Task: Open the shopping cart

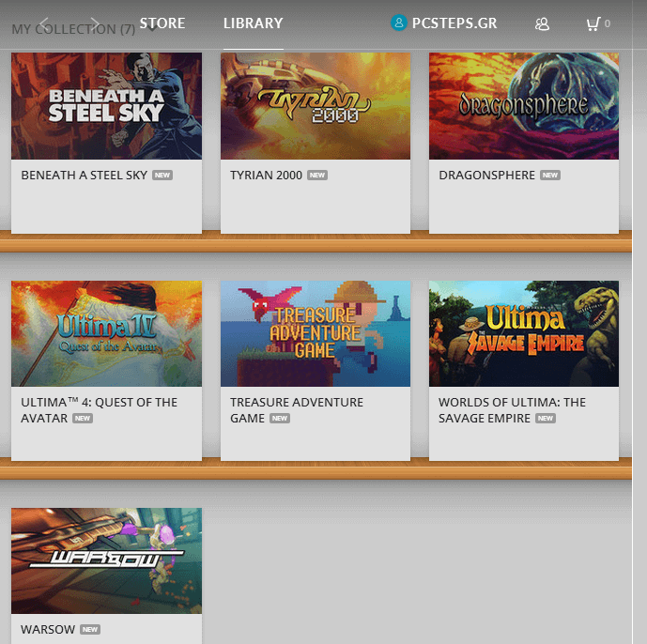Action: pyautogui.click(x=593, y=23)
